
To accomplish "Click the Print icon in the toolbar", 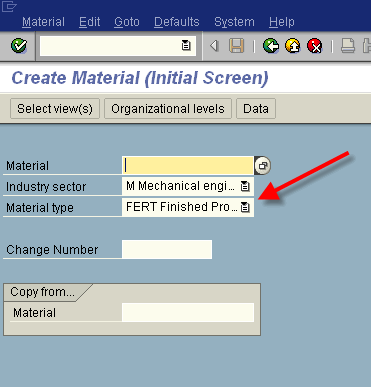I will (x=348, y=46).
